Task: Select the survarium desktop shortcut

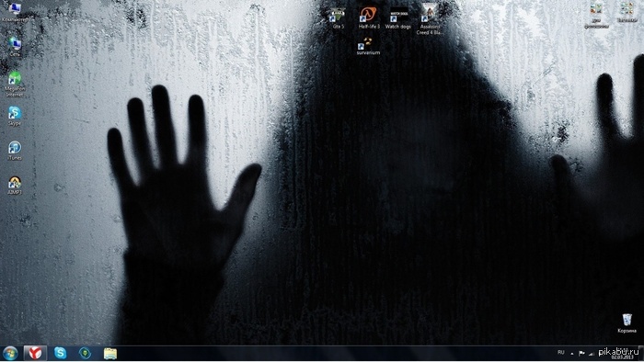Action: tap(368, 46)
